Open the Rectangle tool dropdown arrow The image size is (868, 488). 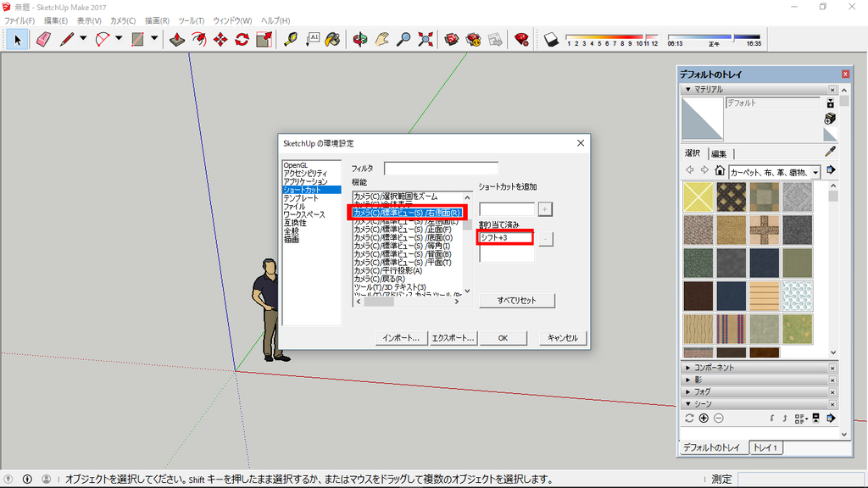tap(154, 40)
